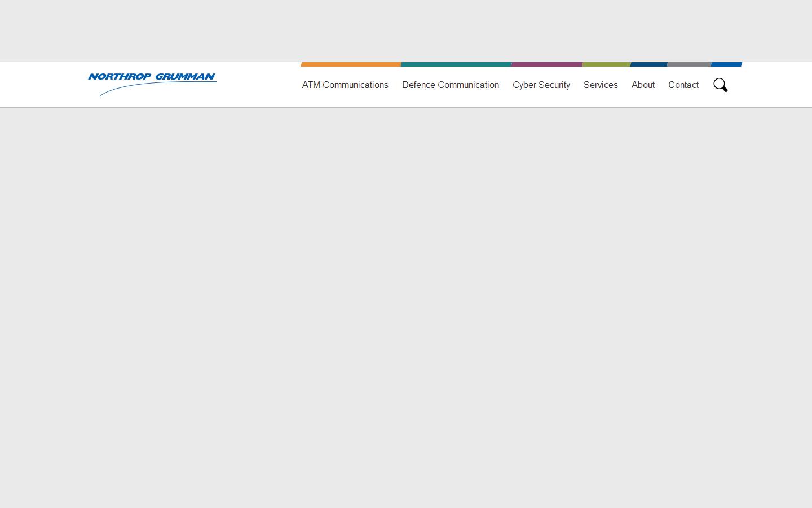The width and height of the screenshot is (812, 508).
Task: Click the teal bar above Defence Communication
Action: pos(456,64)
